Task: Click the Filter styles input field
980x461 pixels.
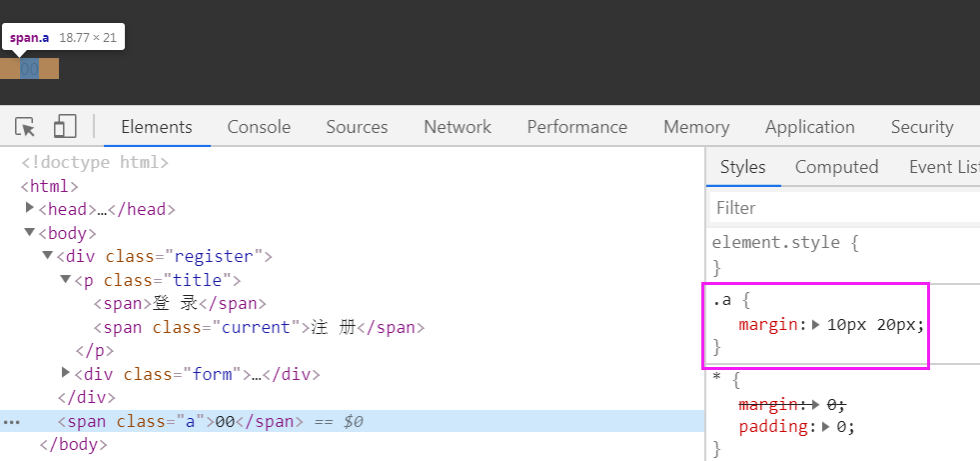Action: tap(844, 208)
